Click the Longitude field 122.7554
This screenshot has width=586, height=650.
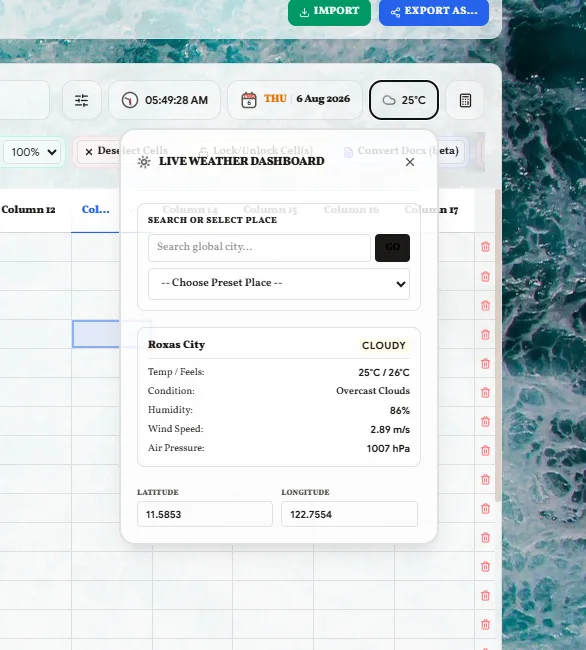pos(349,514)
